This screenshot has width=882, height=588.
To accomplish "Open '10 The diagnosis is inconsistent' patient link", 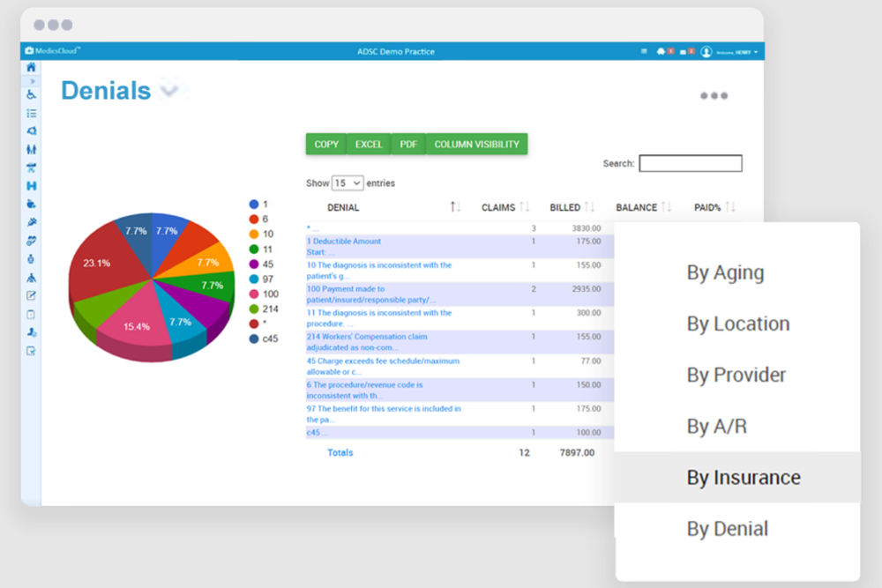I will [379, 271].
